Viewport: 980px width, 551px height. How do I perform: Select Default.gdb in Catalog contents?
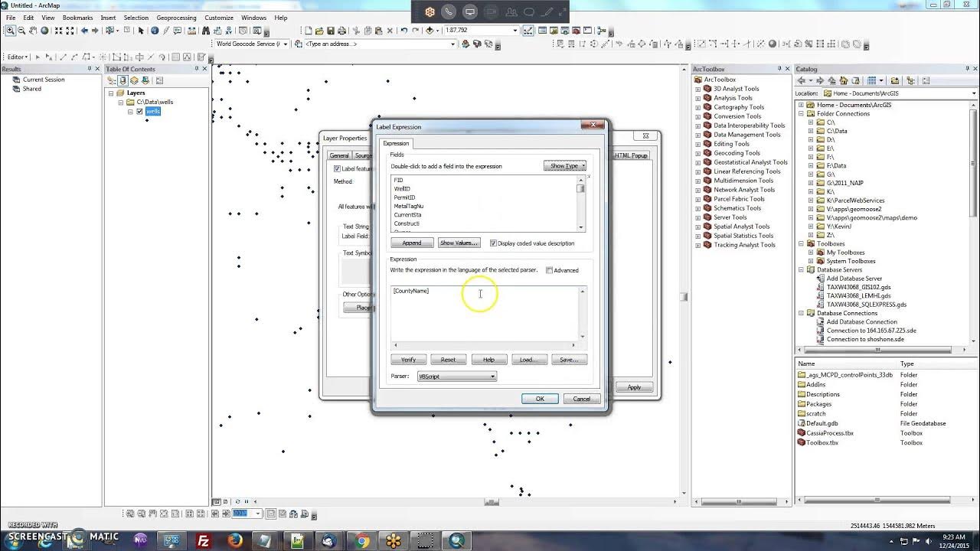coord(822,423)
